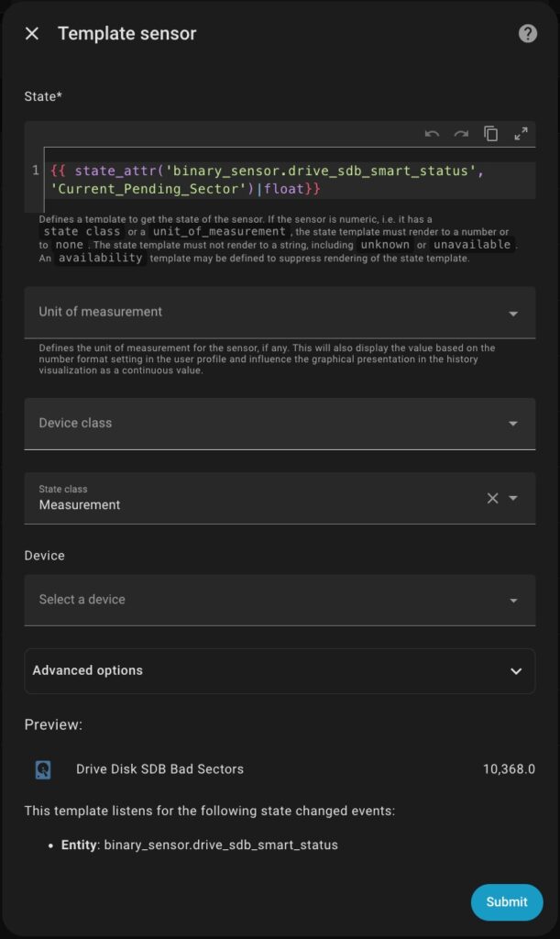Click the disk icon in Preview row

point(43,769)
